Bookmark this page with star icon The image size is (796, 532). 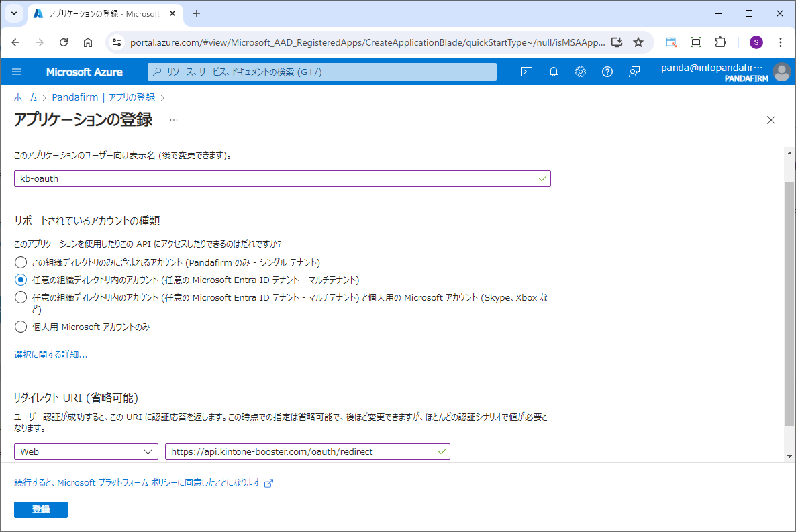pyautogui.click(x=638, y=42)
